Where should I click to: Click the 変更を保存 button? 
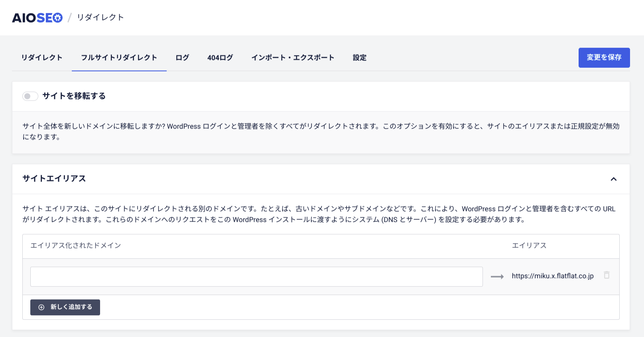[x=604, y=58]
